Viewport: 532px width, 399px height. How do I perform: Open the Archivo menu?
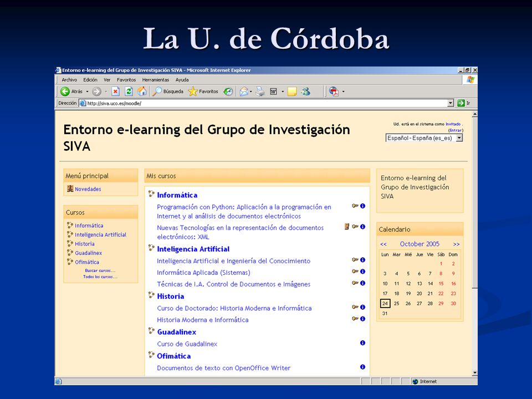click(x=69, y=80)
